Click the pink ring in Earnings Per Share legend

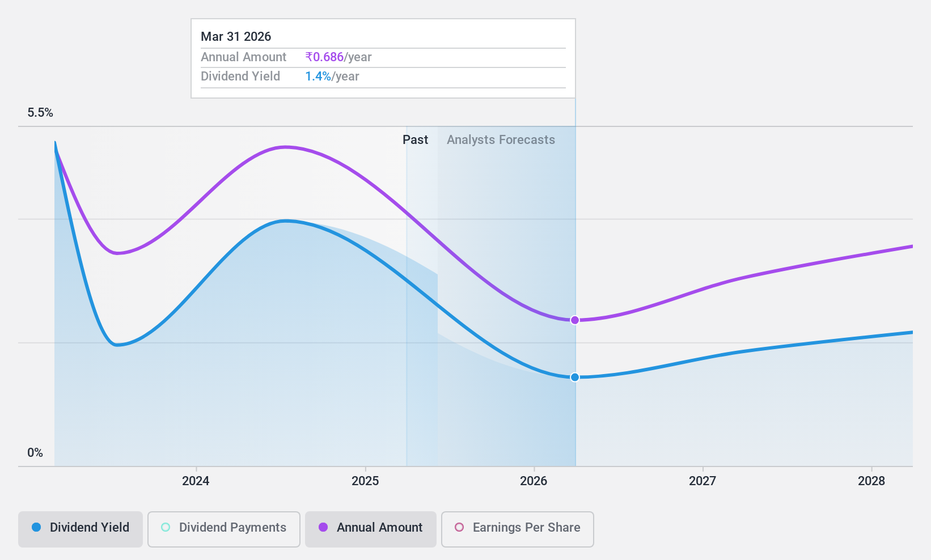pos(459,527)
